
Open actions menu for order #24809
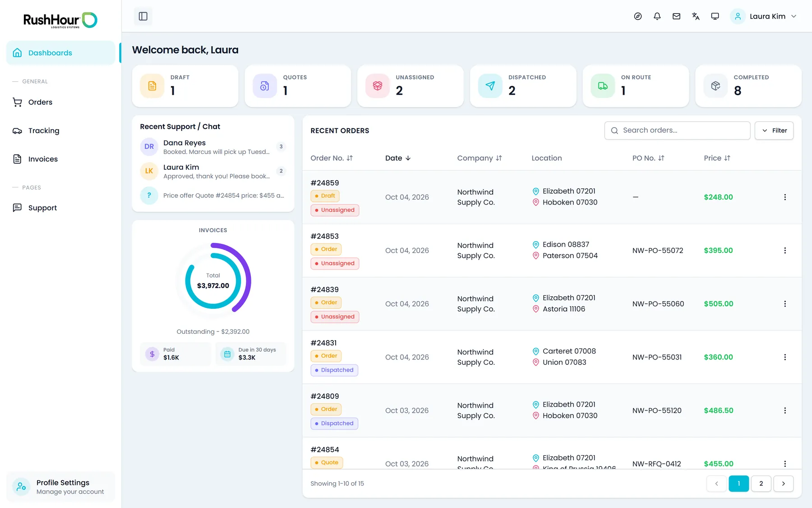[x=785, y=410]
